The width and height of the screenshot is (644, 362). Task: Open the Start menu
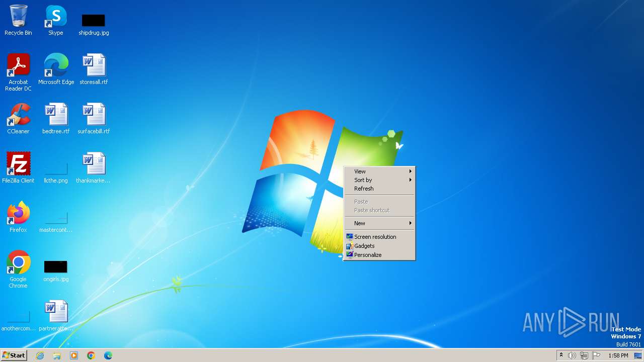pyautogui.click(x=14, y=355)
